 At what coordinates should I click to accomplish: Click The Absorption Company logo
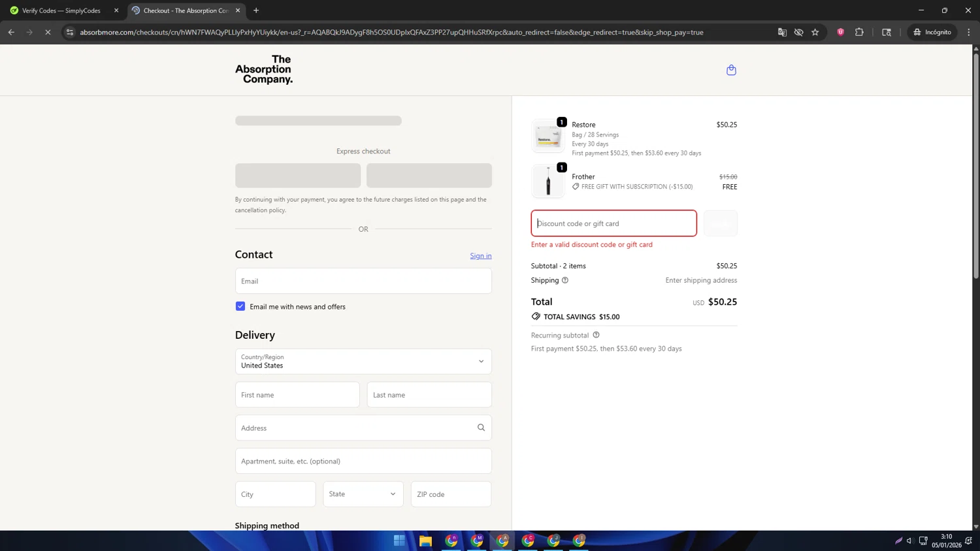(264, 70)
